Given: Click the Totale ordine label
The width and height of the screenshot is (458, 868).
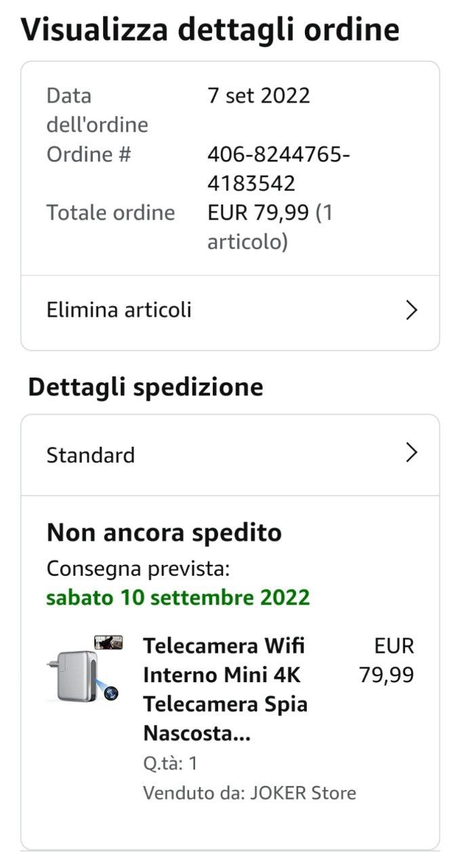Looking at the screenshot, I should 110,213.
